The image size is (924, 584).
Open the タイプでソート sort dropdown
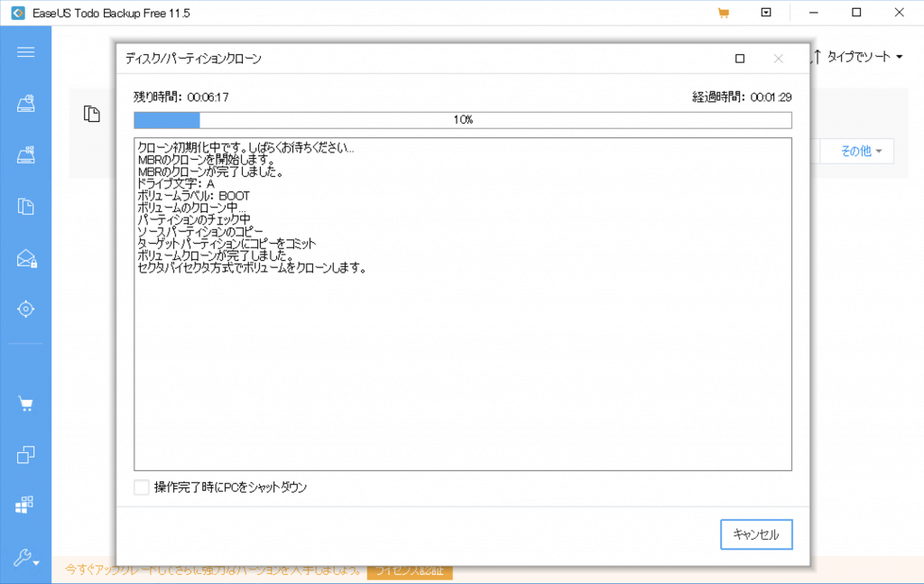(x=858, y=57)
